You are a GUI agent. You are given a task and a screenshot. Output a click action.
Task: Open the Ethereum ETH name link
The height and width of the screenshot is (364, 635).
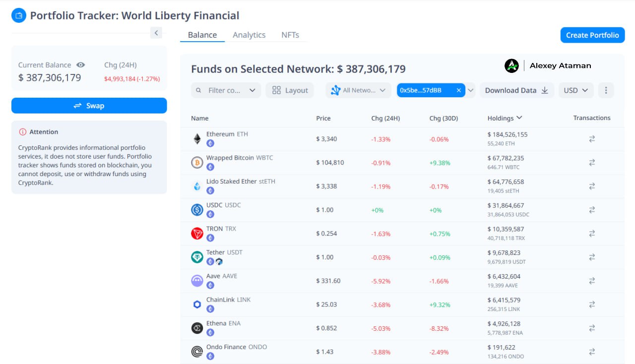coord(227,134)
